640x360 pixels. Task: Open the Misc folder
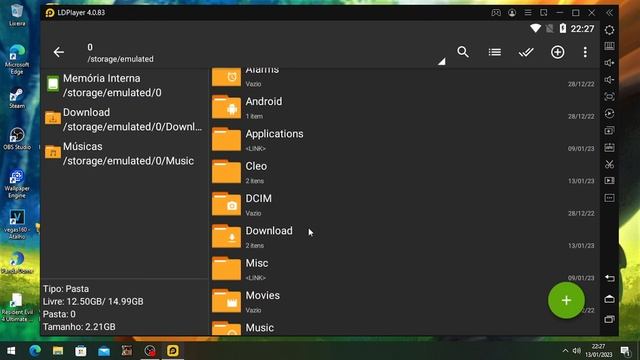pyautogui.click(x=404, y=269)
